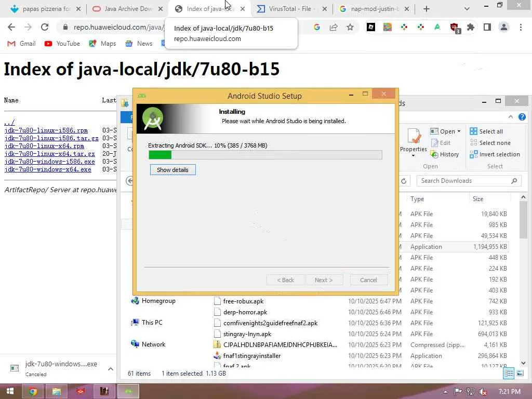
Task: Open the extensions puzzle icon
Action: tap(471, 27)
